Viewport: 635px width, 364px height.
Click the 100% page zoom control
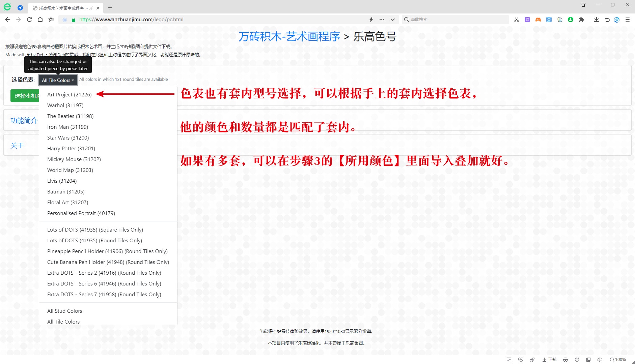coord(618,360)
